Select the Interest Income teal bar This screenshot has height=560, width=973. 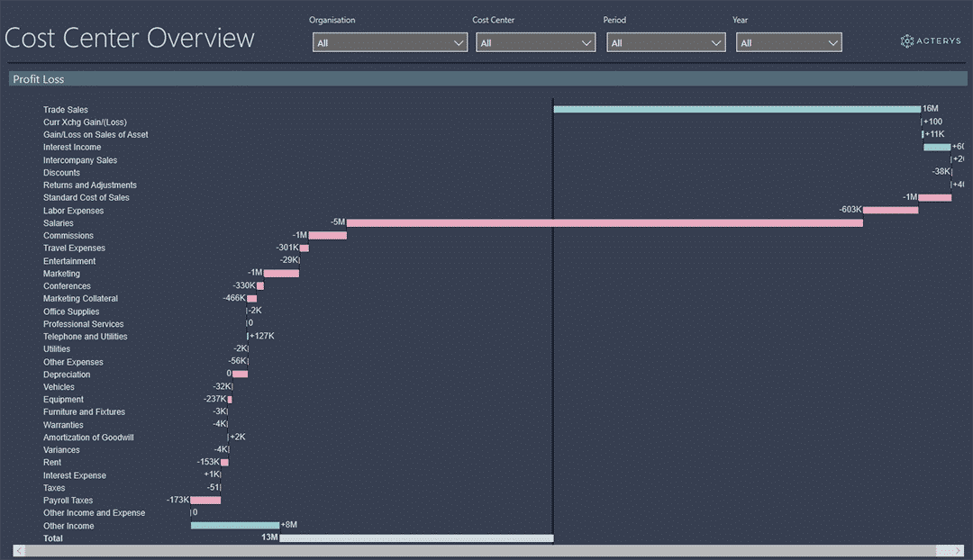pos(936,147)
